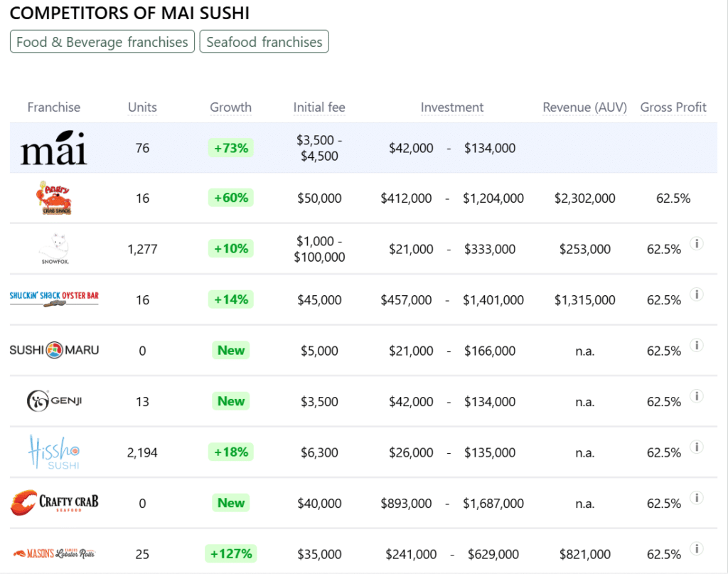Open the Seafood franchises tag
This screenshot has height=574, width=728.
pos(264,42)
